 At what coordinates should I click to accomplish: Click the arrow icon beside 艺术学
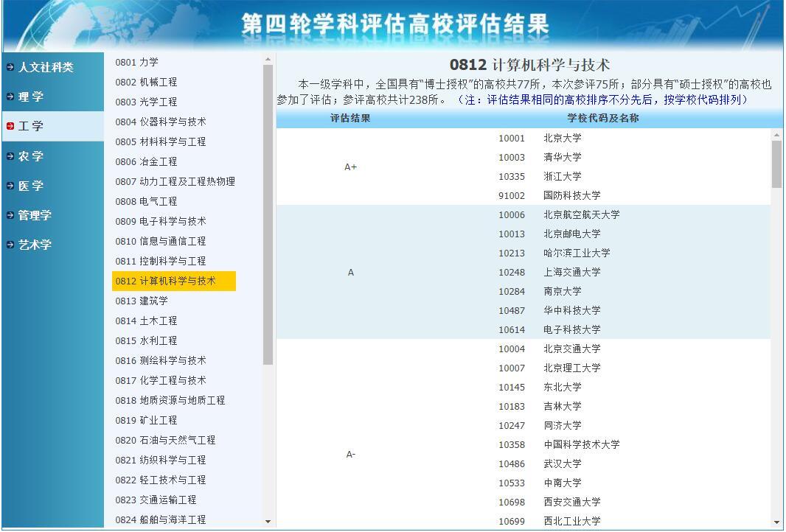click(x=10, y=245)
